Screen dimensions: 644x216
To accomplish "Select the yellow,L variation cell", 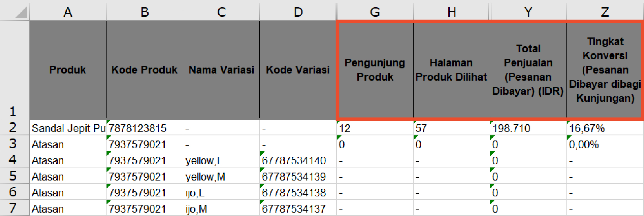I will [221, 161].
